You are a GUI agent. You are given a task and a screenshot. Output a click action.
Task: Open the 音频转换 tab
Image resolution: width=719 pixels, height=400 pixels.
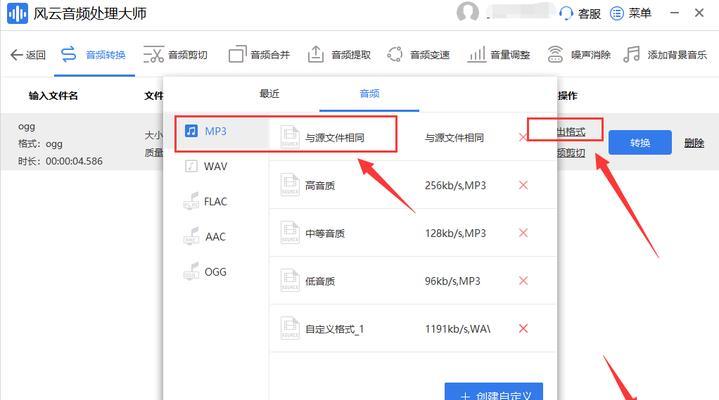(94, 55)
